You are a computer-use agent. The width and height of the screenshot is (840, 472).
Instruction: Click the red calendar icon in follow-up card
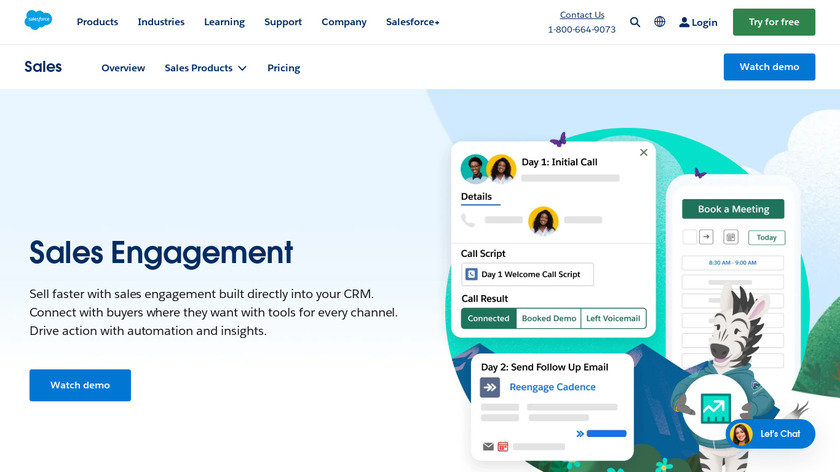502,446
